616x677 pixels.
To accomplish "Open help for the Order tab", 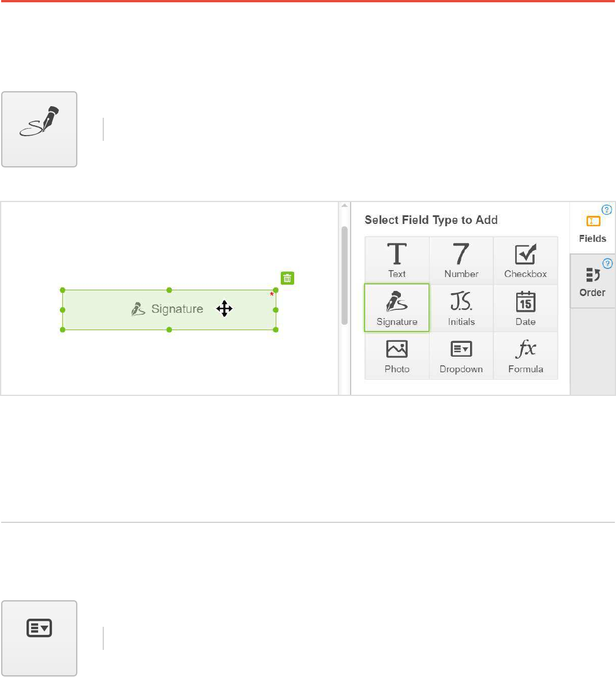I will coord(607,264).
